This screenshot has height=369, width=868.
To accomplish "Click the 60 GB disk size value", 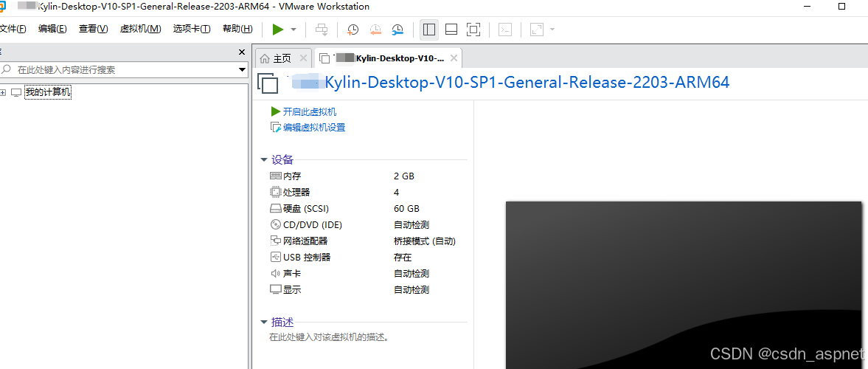I will click(x=406, y=209).
